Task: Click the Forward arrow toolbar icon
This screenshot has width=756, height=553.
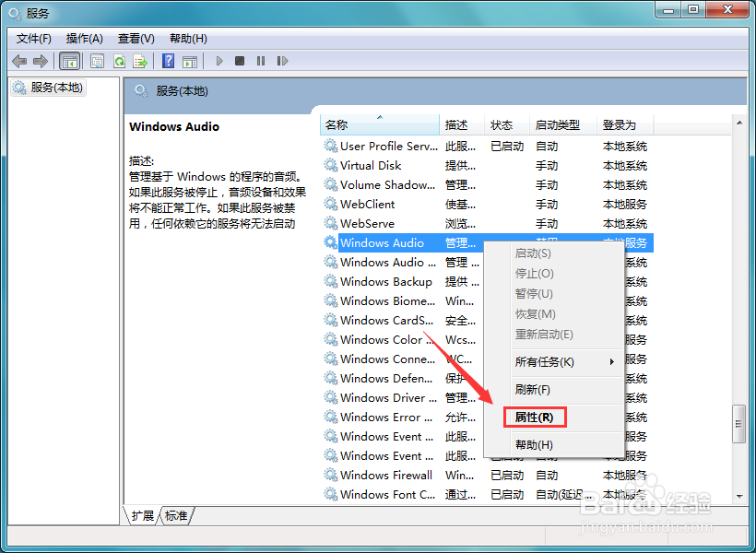Action: pos(41,61)
